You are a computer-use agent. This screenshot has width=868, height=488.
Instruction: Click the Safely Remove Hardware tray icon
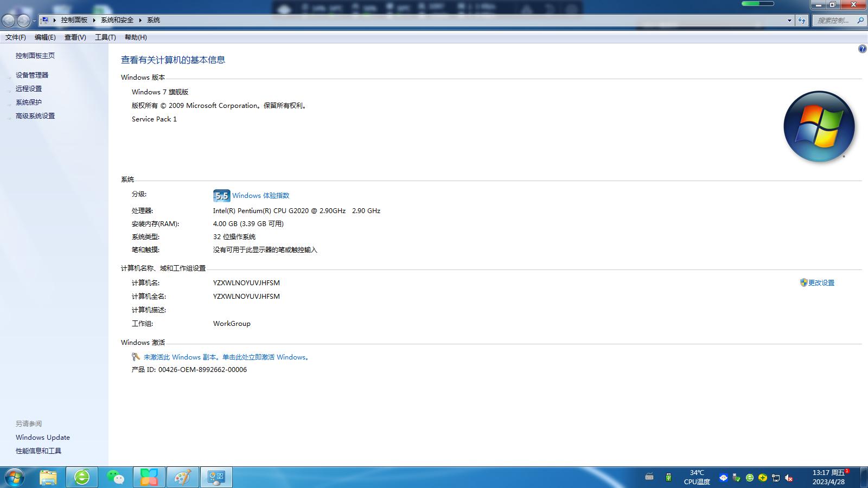click(x=735, y=478)
